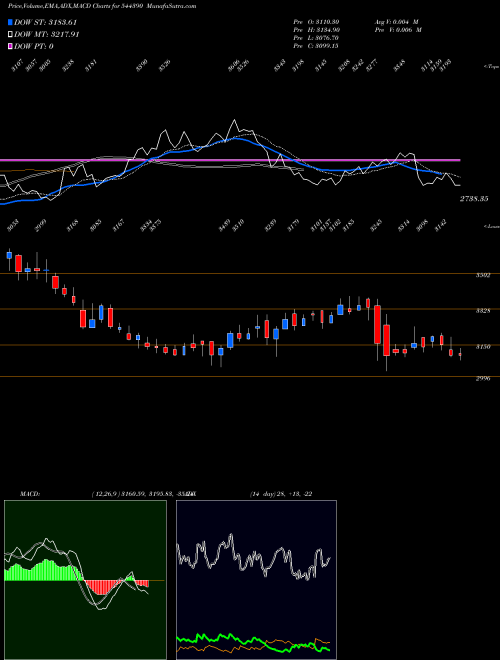Click the 3150 price level label
Screen dimensions: 500x660
483,347
